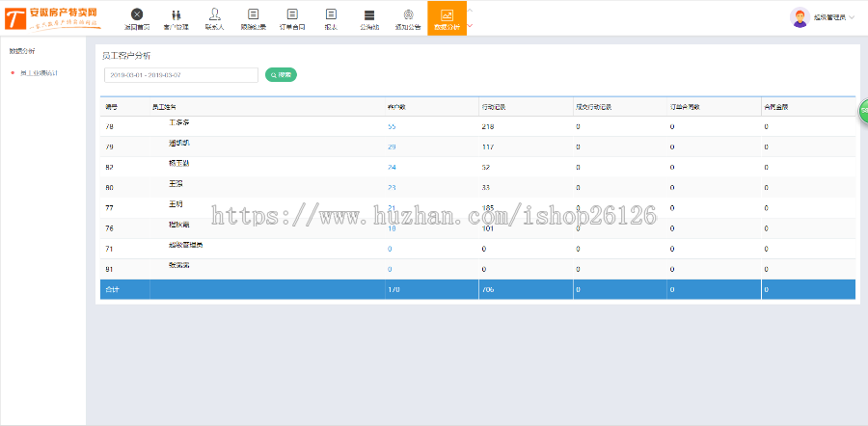
Task: Open customer count link in row 91
Action: click(390, 270)
